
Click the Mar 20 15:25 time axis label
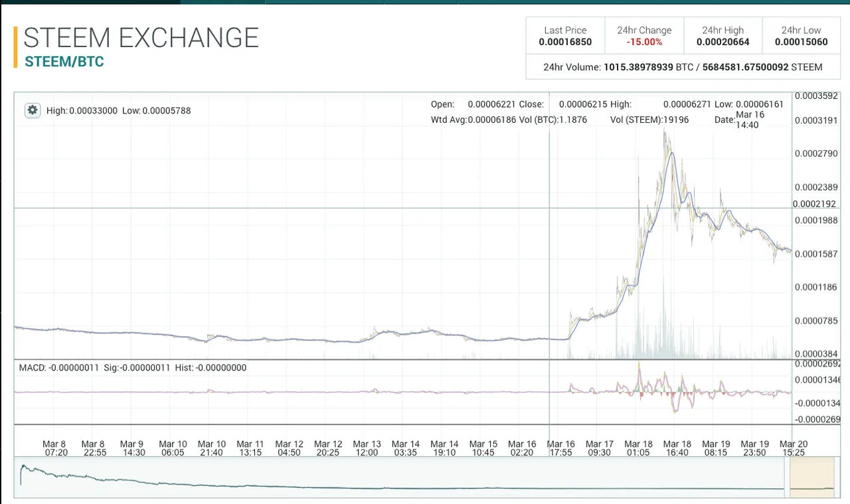tap(794, 448)
